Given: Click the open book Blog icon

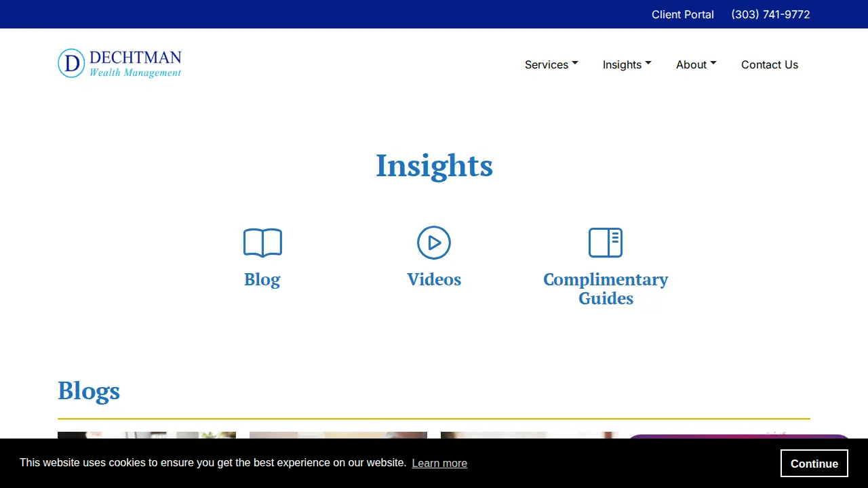Looking at the screenshot, I should pos(262,243).
